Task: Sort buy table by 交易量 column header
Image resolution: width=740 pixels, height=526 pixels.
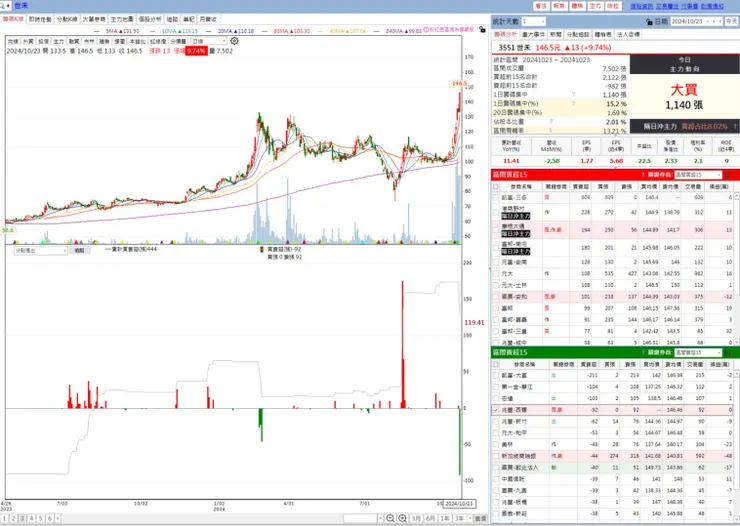Action: [x=693, y=187]
